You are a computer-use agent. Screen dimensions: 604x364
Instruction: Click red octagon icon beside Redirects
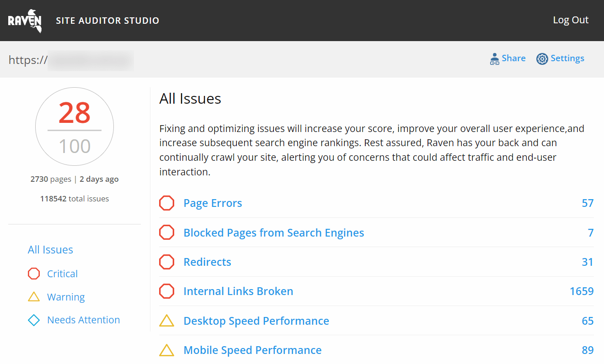tap(166, 262)
